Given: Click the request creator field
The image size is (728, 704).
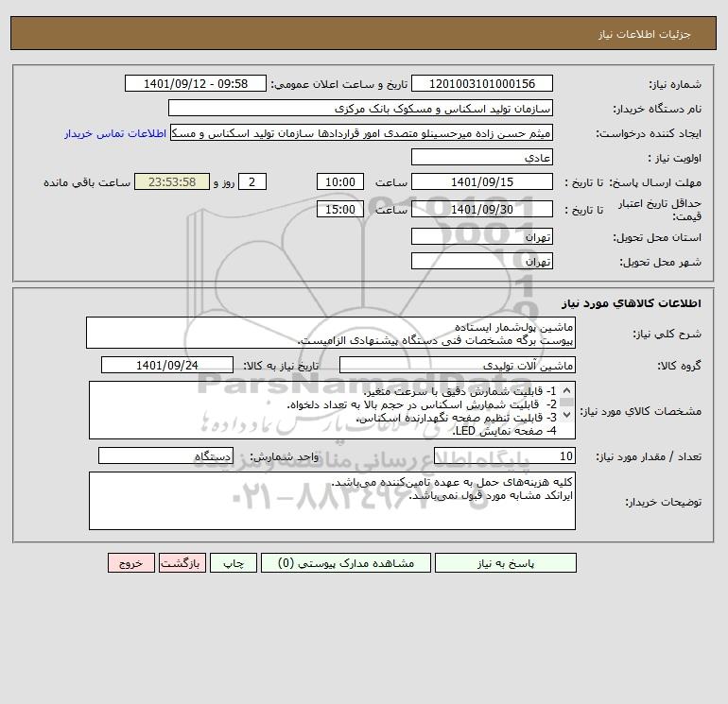Looking at the screenshot, I should (362, 133).
